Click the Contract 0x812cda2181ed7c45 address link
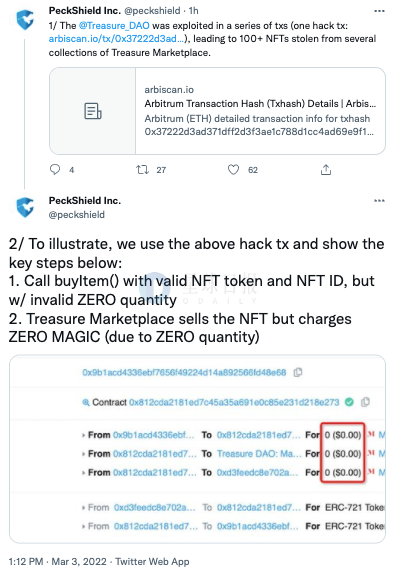Screen dimensions: 396x576 234,402
